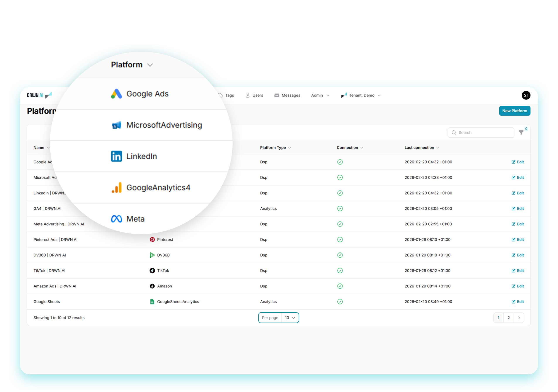Open the Users section
Image resolution: width=558 pixels, height=392 pixels.
pos(254,95)
